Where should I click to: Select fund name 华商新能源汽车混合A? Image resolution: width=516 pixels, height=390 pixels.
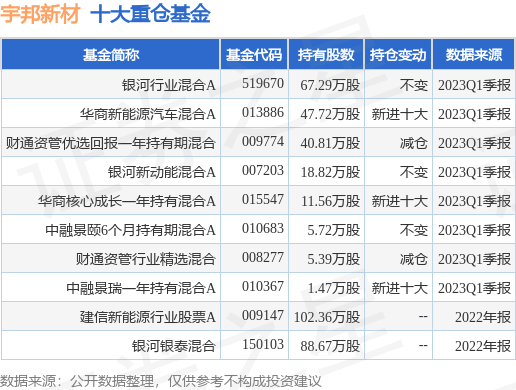tap(148, 114)
